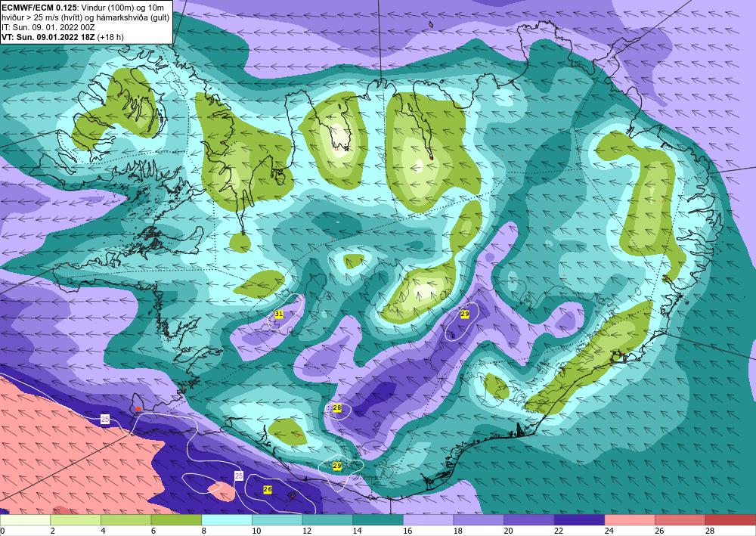Click the yellow 26 gust label

(x=268, y=489)
